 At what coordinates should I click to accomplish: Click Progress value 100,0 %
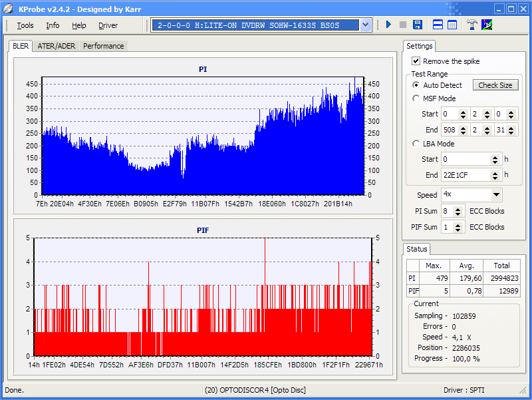[x=466, y=359]
